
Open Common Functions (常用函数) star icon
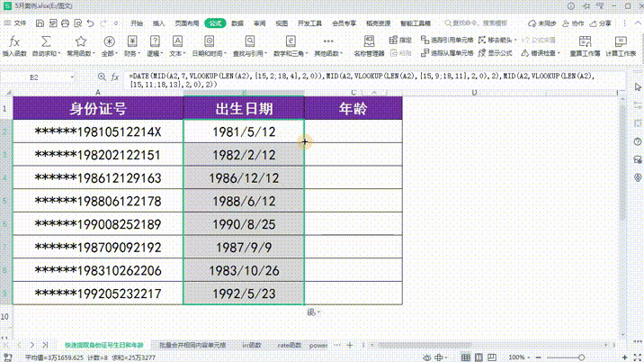[81, 41]
